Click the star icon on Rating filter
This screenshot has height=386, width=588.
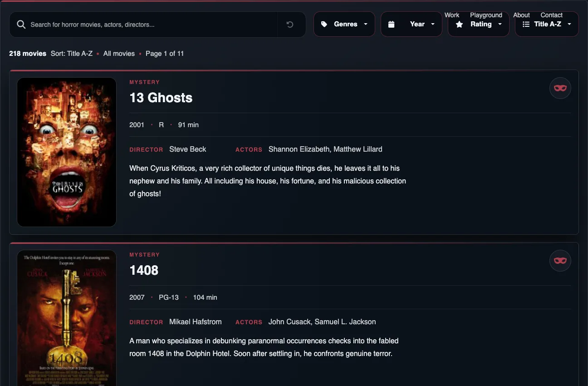[459, 25]
